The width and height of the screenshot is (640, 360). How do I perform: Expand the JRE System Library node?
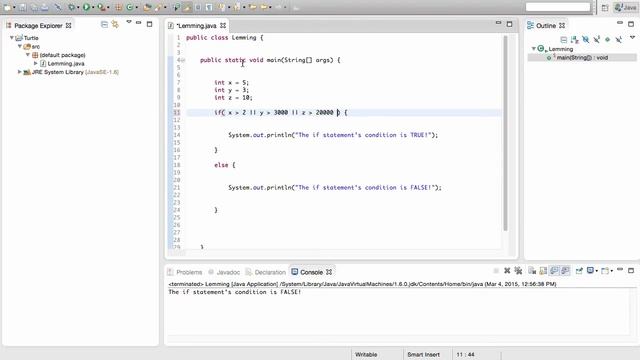tap(20, 72)
